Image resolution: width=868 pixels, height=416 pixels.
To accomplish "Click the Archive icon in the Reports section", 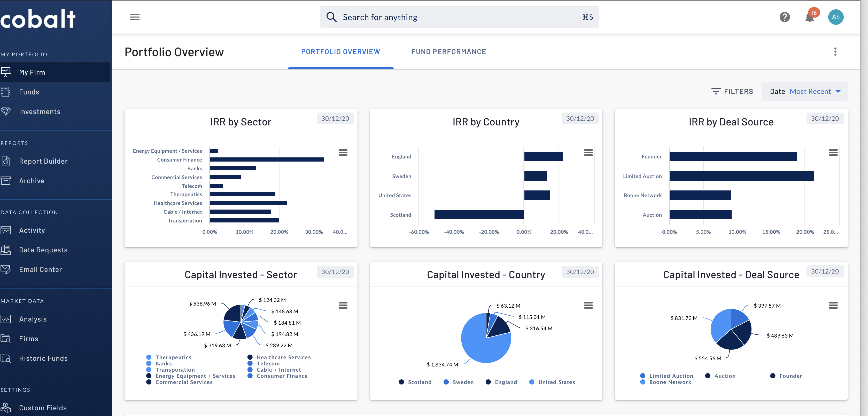I will [6, 180].
